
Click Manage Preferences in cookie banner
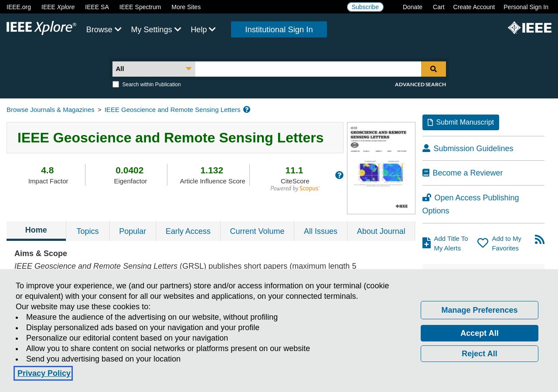point(480,310)
